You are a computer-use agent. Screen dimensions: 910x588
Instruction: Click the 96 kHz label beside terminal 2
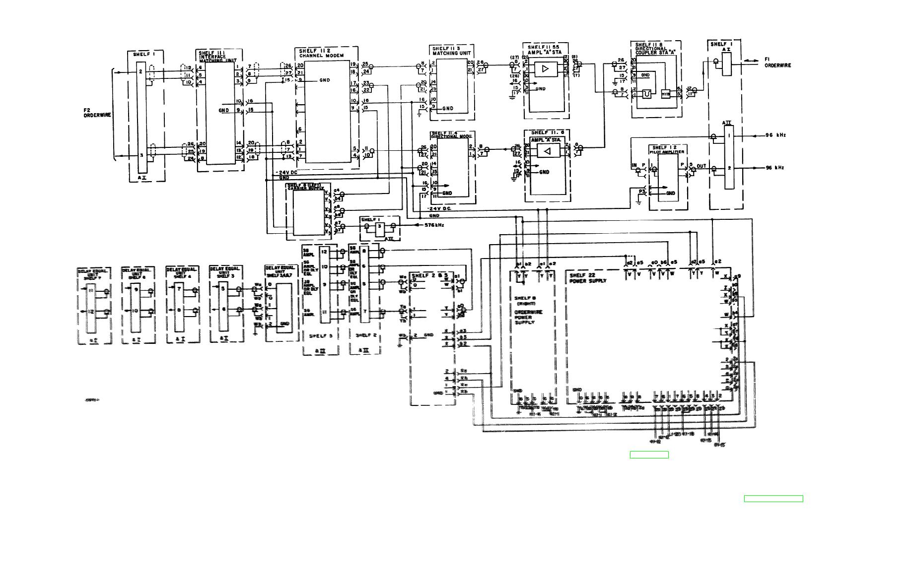774,168
